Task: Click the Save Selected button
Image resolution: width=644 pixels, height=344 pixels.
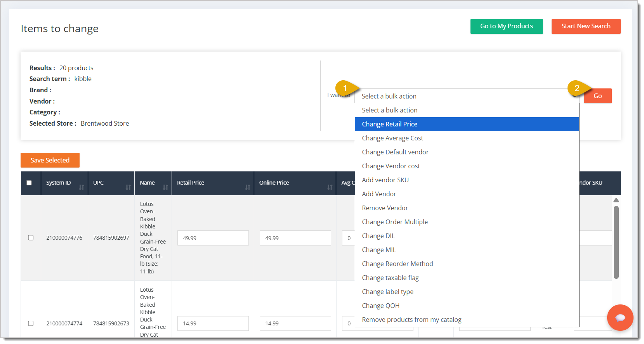Action: 50,160
